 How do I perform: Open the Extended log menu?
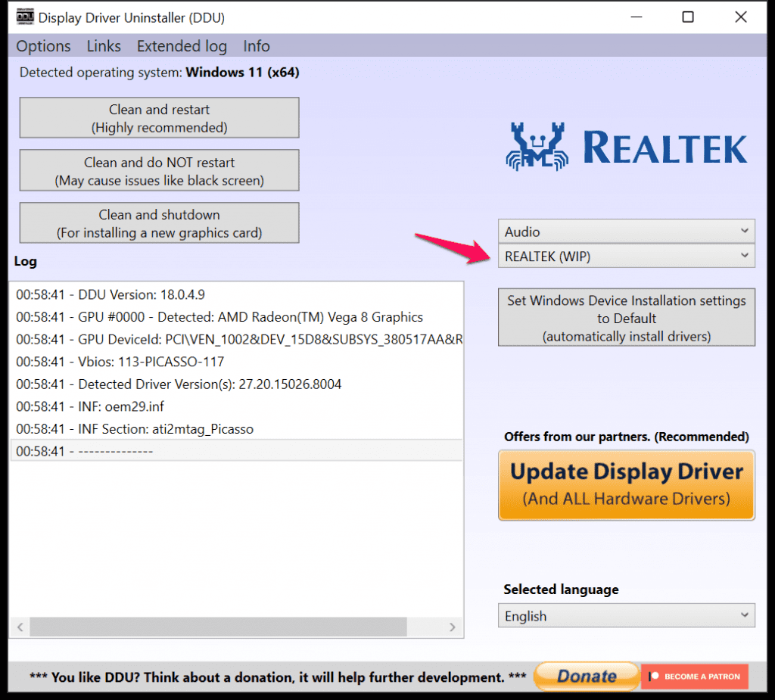(x=182, y=46)
